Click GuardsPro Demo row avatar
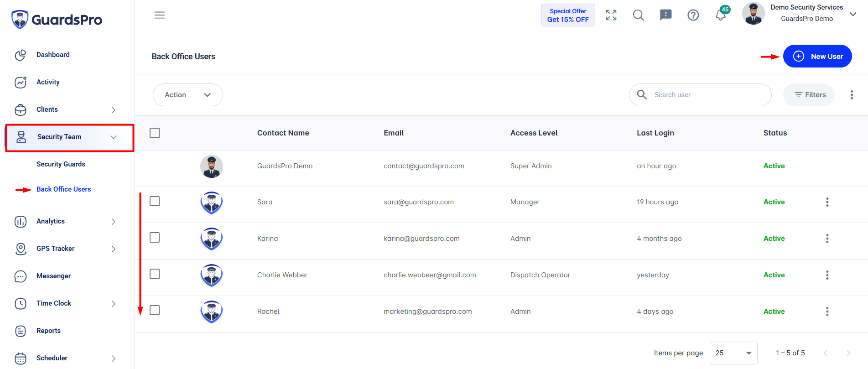This screenshot has width=868, height=369. [x=212, y=166]
